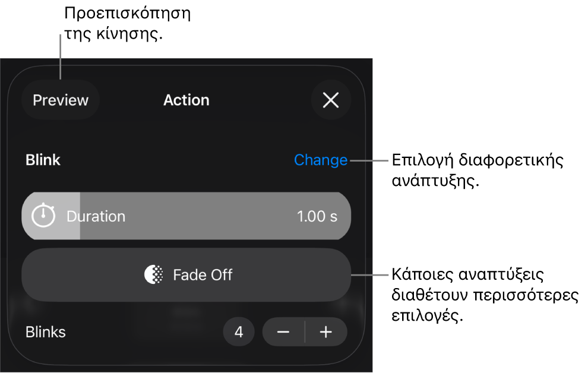588x373 pixels.
Task: Increase Blinks with the plus button
Action: [x=326, y=332]
